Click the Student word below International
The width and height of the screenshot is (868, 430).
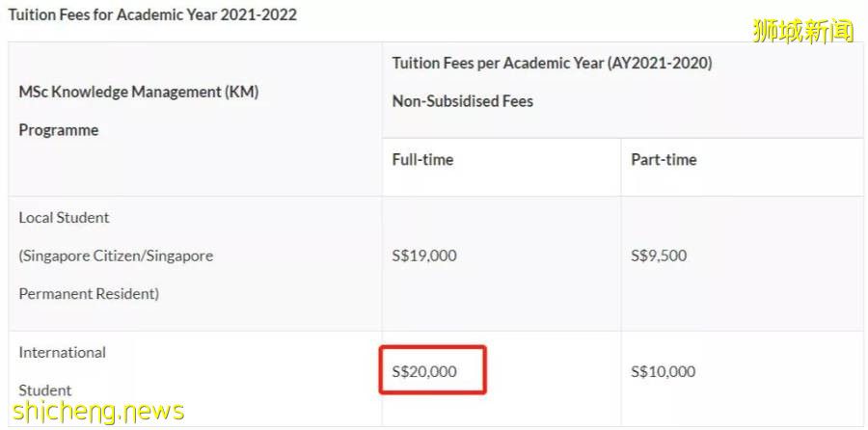[x=44, y=390]
